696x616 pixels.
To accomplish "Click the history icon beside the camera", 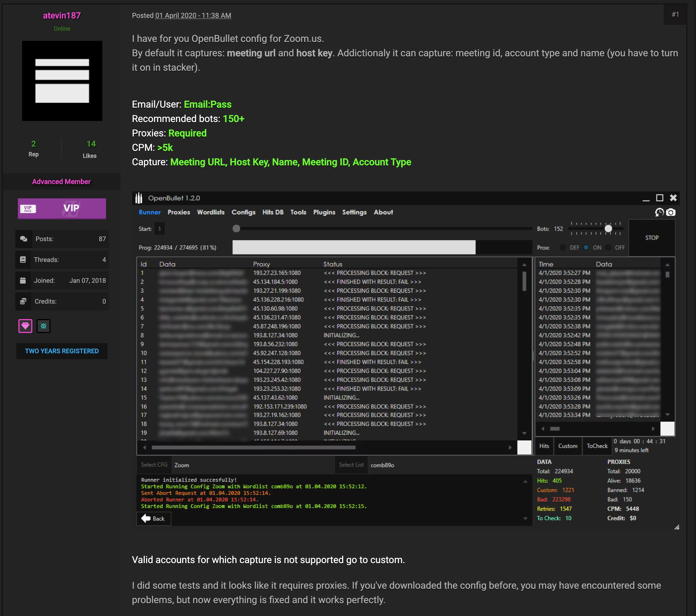I will click(659, 213).
